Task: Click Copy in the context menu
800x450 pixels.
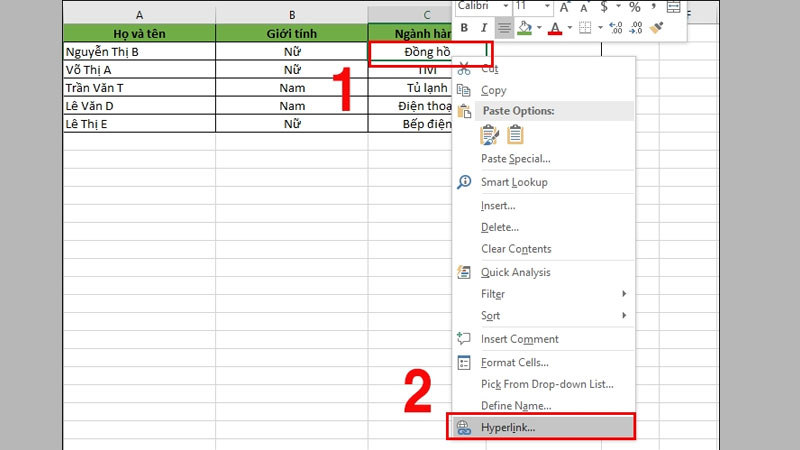Action: pos(494,90)
